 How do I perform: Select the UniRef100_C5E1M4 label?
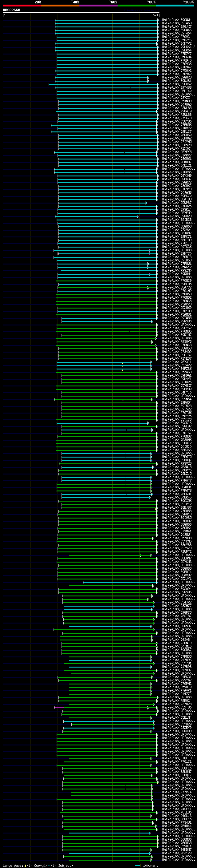click(177, 717)
